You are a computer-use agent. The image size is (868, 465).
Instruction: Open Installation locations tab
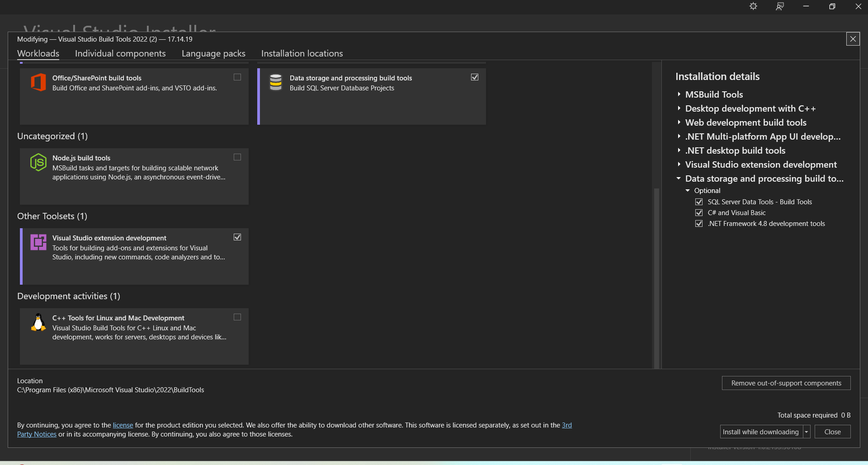click(x=302, y=53)
